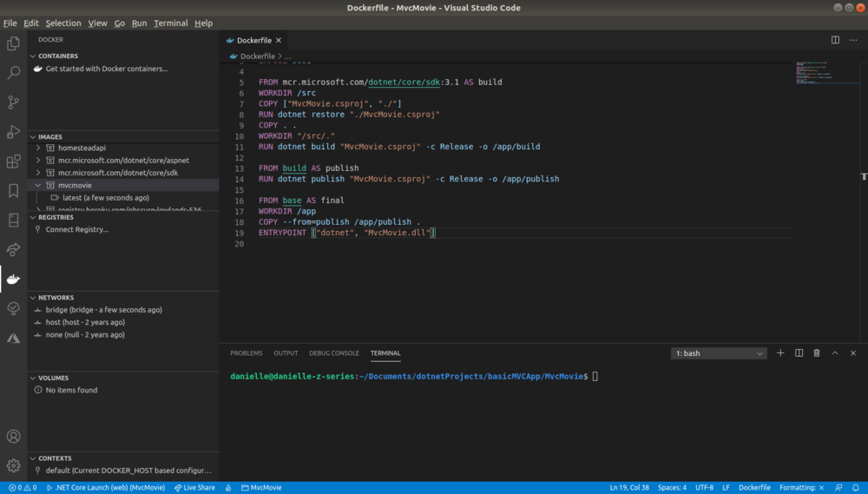Select the host network entry

85,322
